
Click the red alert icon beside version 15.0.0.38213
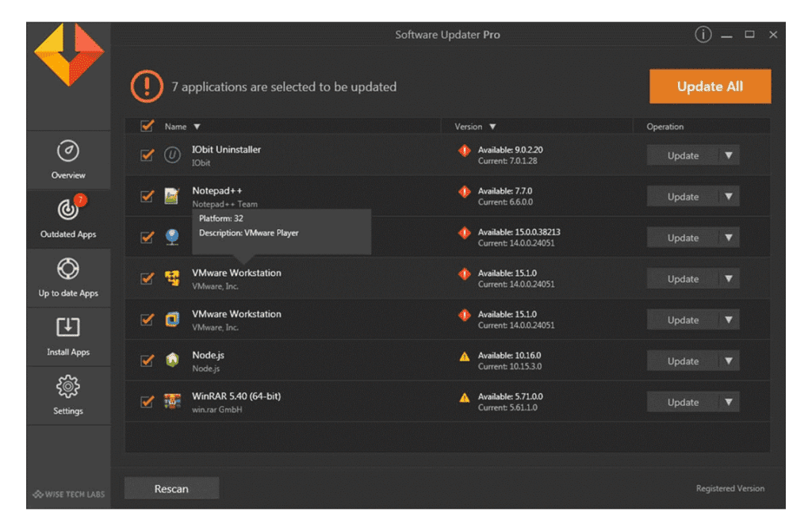click(465, 233)
